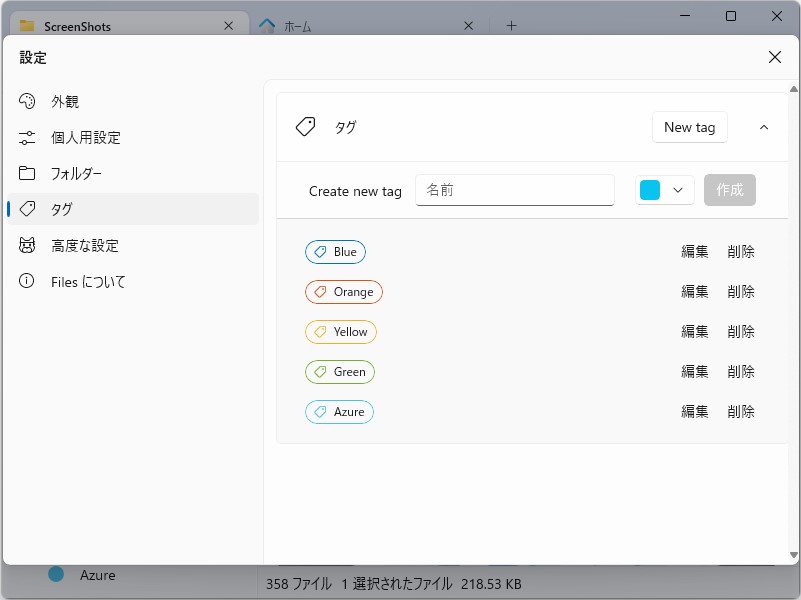Click the New tag button

(689, 127)
